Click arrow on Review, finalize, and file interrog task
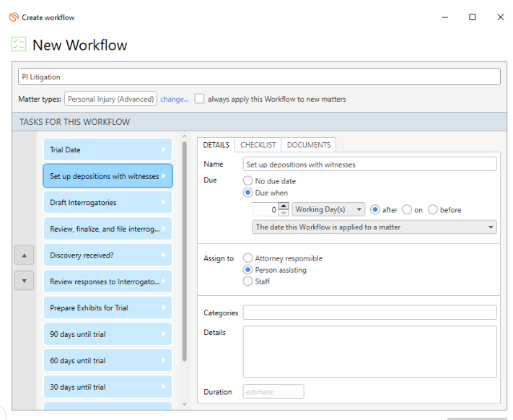The height and width of the screenshot is (420, 513). (x=164, y=229)
